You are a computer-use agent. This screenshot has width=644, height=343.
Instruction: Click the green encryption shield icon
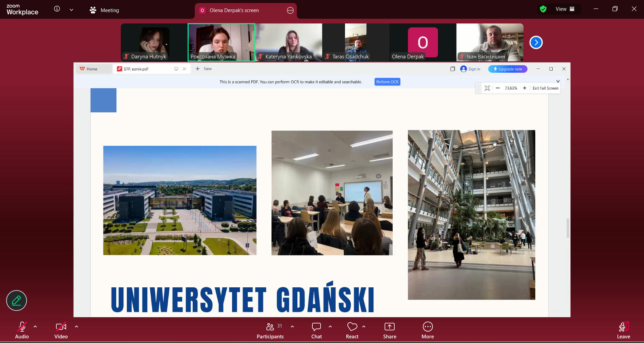pos(543,9)
